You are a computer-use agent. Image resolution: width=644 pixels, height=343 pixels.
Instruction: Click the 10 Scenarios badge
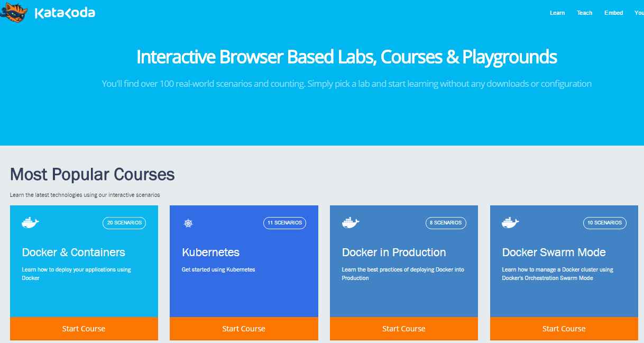(605, 223)
